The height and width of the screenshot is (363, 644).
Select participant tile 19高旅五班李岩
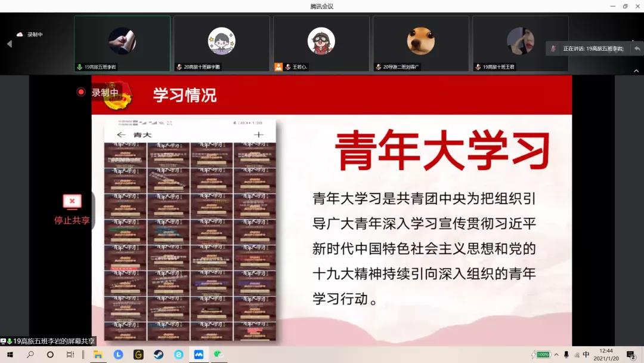point(122,44)
